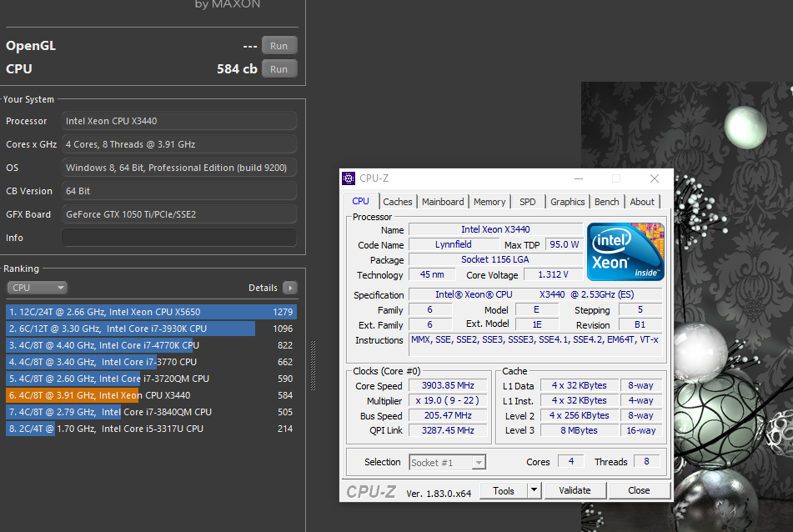Select ranking row Intel Core i7-3720QM
Image resolution: width=793 pixels, height=532 pixels.
(x=151, y=379)
